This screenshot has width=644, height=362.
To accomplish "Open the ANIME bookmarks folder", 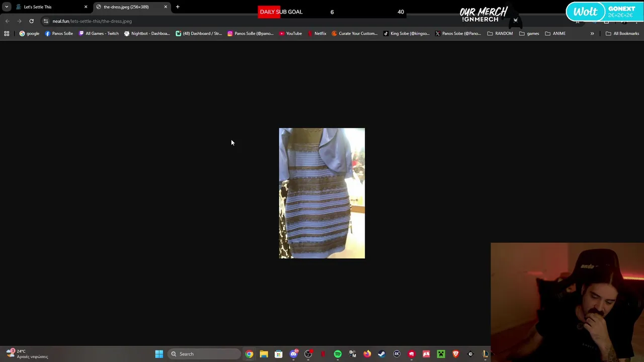I will pyautogui.click(x=555, y=33).
